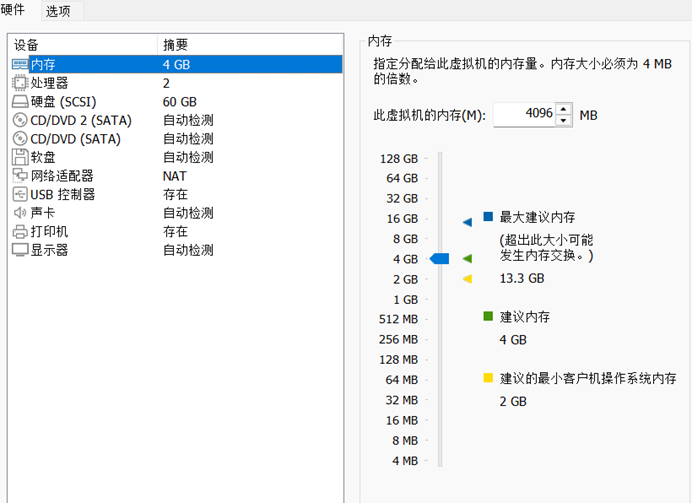Select the CD/DVD (SATA) row
This screenshot has height=503, width=692.
pyautogui.click(x=177, y=139)
